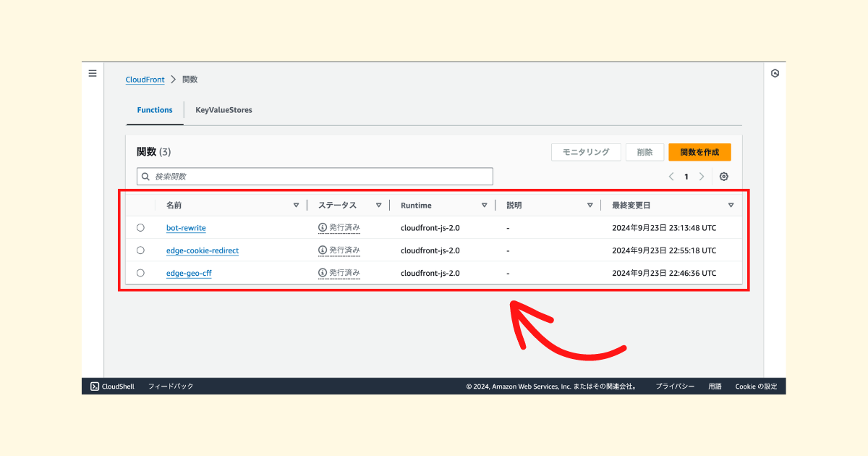
Task: Click the 関数 (3) table heading
Action: [154, 152]
